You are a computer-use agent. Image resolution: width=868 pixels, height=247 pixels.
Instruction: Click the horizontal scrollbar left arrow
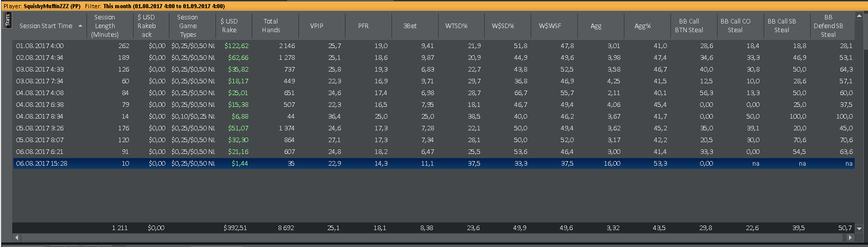17,237
